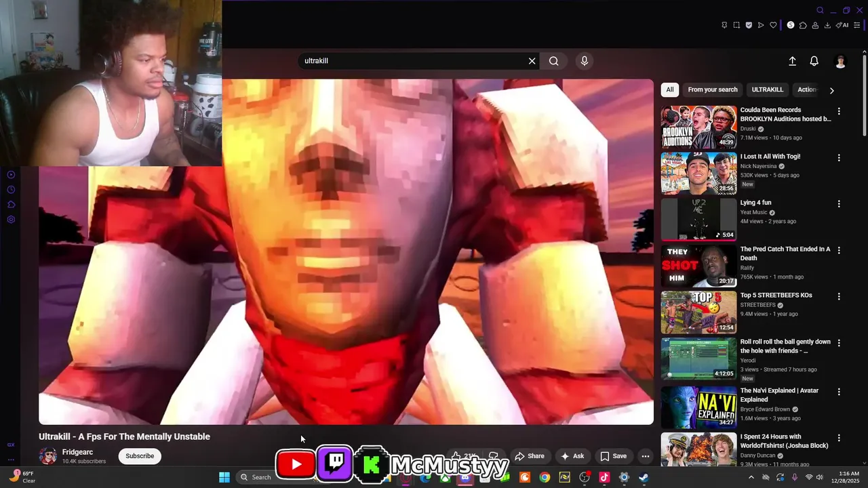Open options menu for Lying 4 fun

pos(839,204)
